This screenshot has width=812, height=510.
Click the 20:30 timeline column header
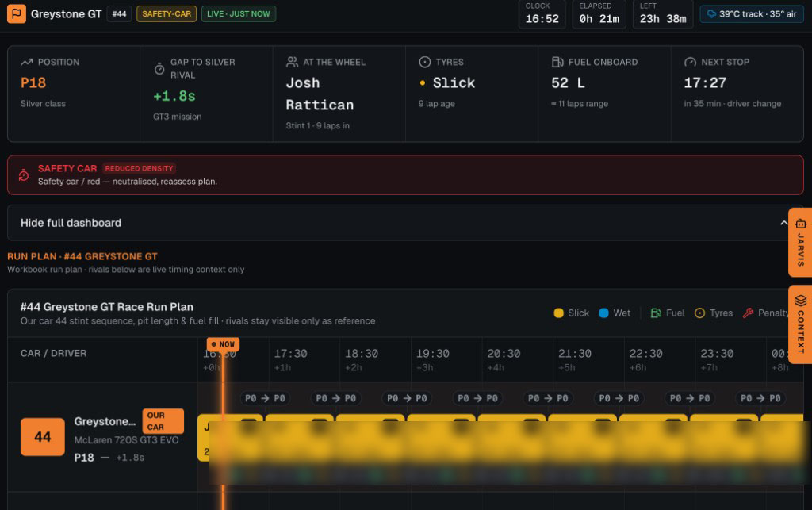coord(504,359)
